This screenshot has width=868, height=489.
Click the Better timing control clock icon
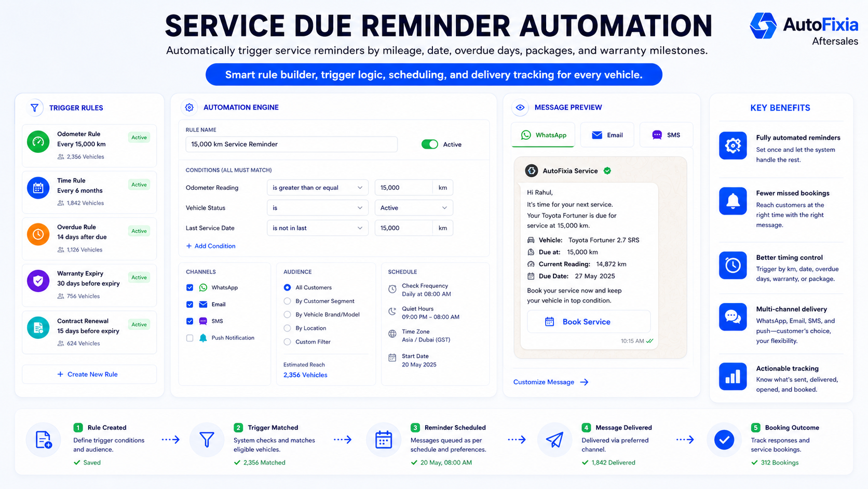pos(733,265)
